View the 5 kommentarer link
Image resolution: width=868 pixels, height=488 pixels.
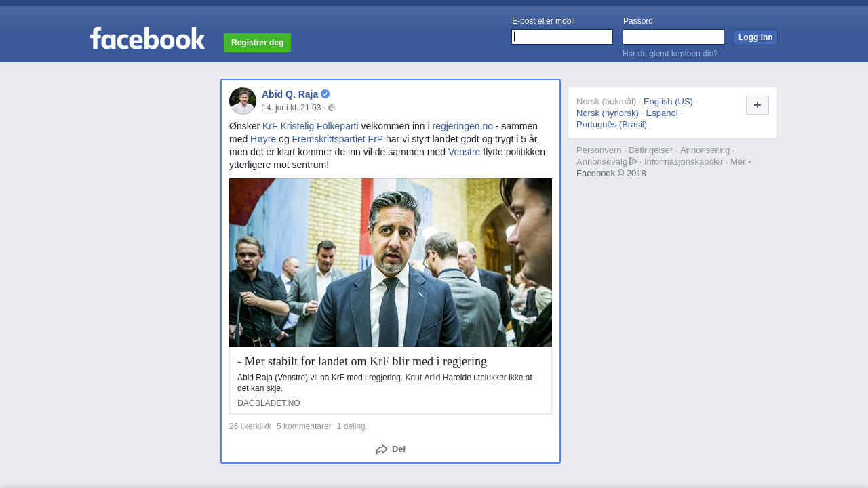point(304,426)
